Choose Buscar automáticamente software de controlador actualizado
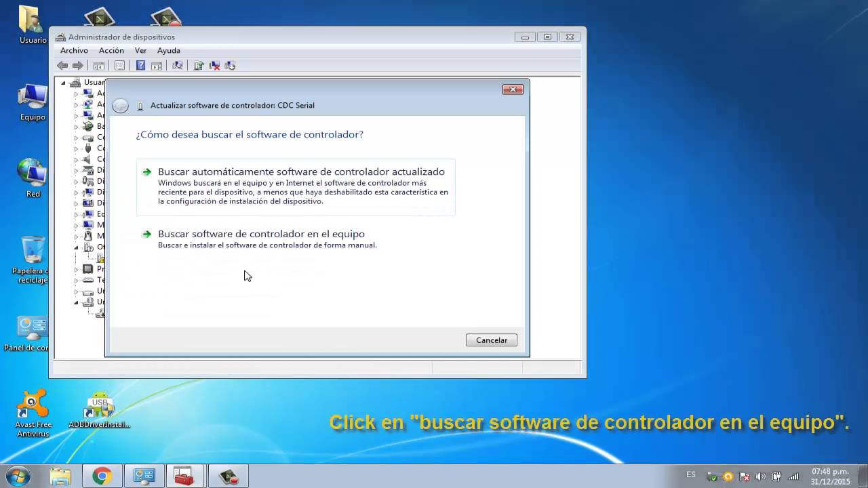Viewport: 868px width, 488px height. (x=296, y=187)
